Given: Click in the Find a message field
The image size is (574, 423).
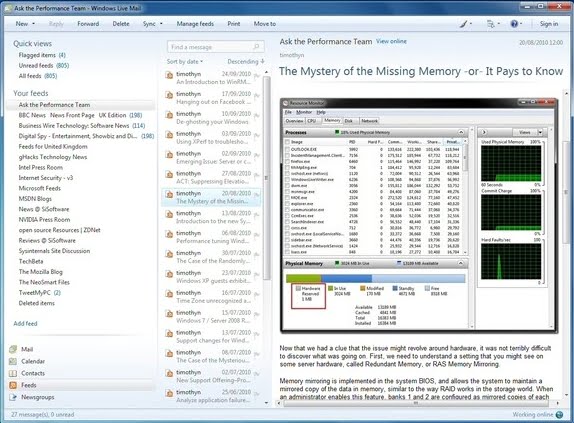Looking at the screenshot, I should point(215,47).
